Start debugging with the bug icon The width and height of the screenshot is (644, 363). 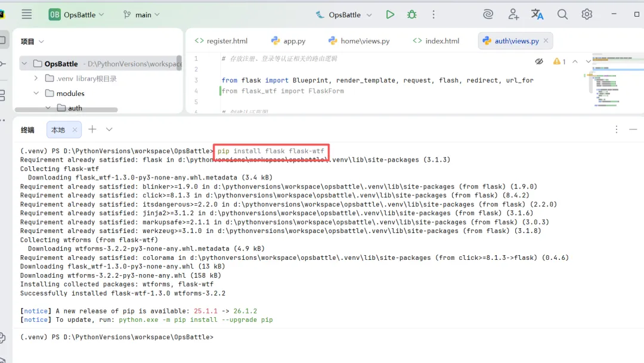click(x=411, y=14)
